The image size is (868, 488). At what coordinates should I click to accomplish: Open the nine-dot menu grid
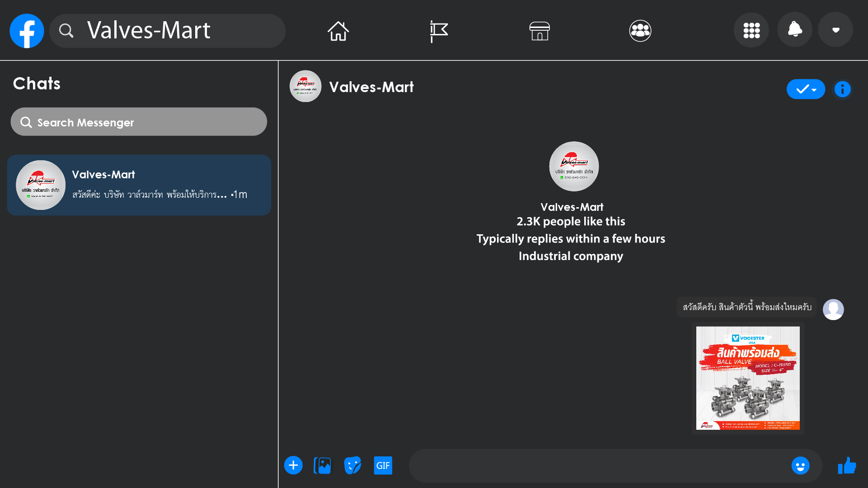point(751,30)
